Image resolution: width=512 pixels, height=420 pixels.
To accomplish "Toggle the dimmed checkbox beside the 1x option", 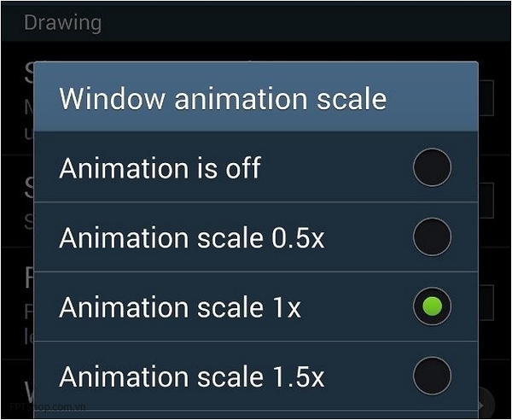I will [x=486, y=302].
